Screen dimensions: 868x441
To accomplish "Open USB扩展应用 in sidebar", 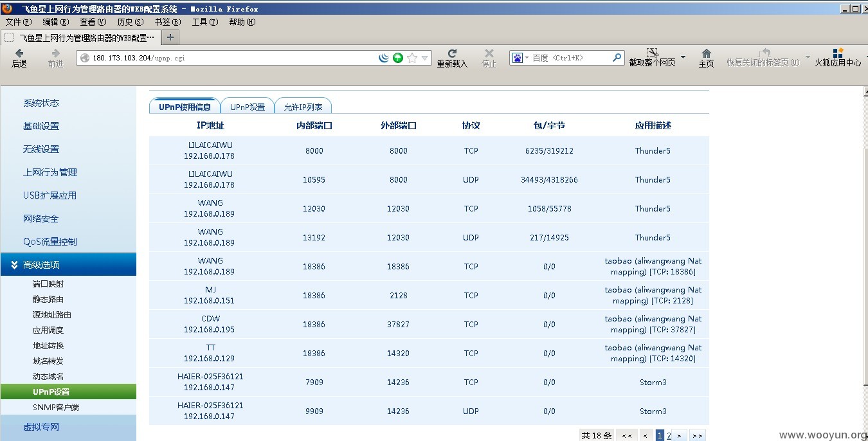I will (50, 195).
